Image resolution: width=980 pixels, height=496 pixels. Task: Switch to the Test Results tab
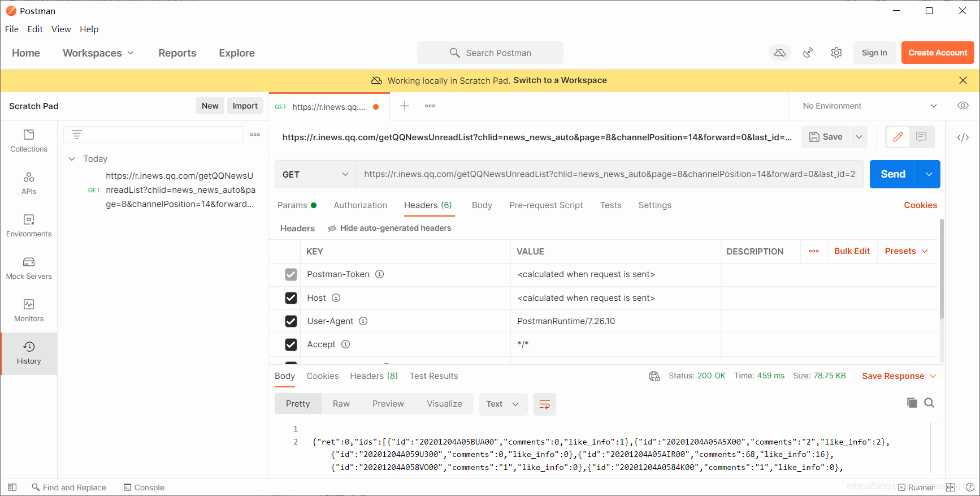[x=434, y=376]
